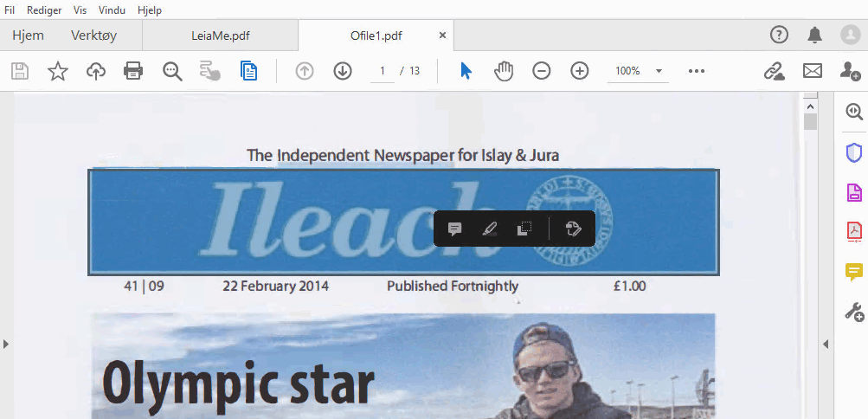Open the red Create PDF tool
The image size is (868, 419).
(x=854, y=232)
